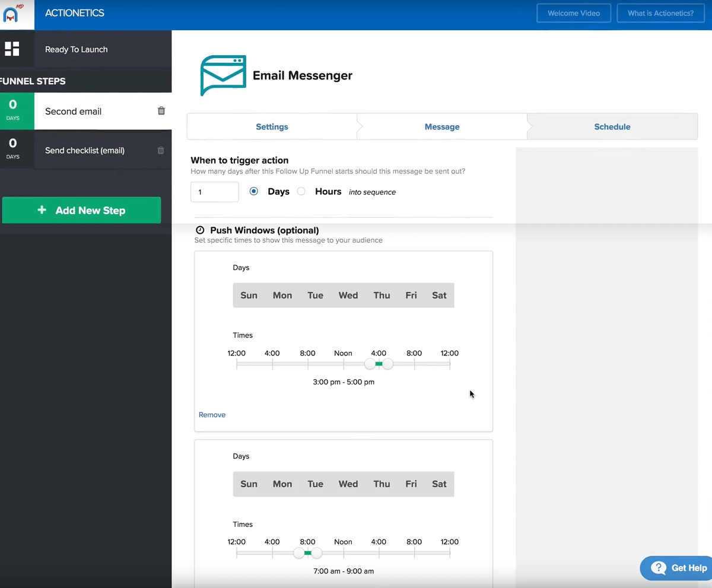The width and height of the screenshot is (712, 588).
Task: Remove the 3:00 pm - 5:00 pm push window
Action: pos(212,415)
